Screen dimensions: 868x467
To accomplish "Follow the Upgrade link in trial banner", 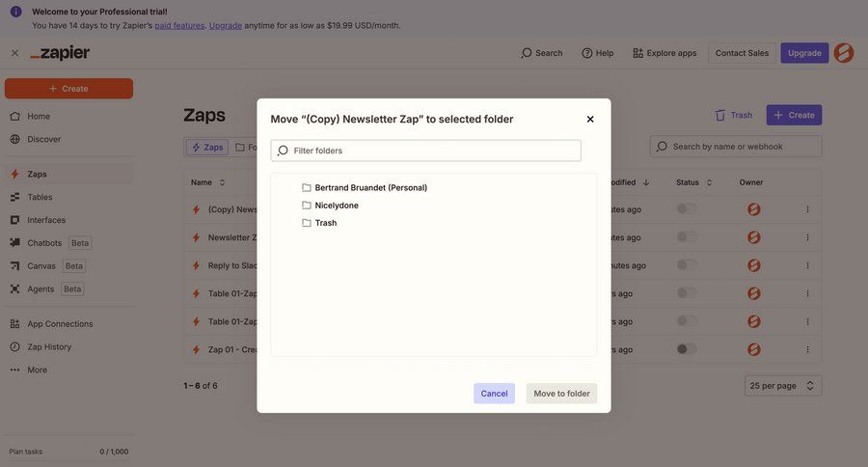I will 226,25.
